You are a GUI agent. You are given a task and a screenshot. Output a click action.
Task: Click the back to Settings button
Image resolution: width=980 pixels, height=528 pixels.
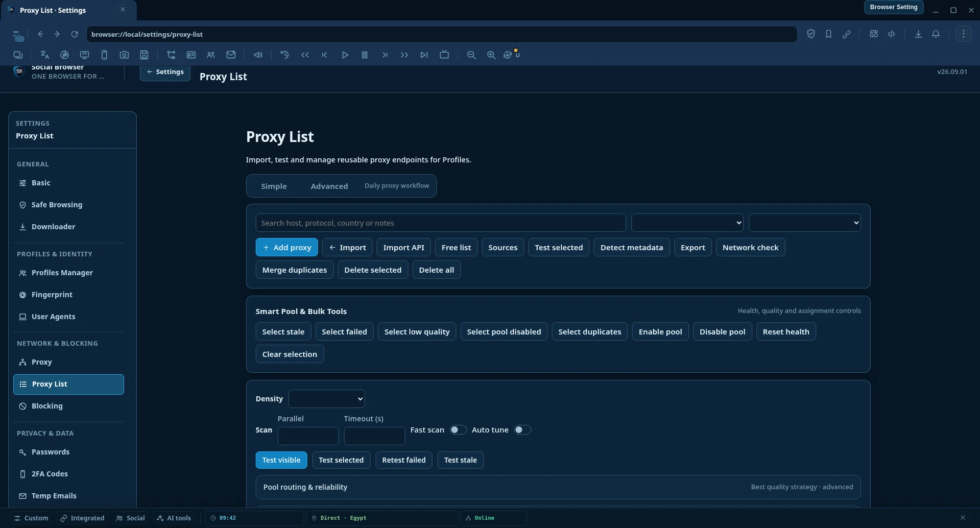[165, 72]
